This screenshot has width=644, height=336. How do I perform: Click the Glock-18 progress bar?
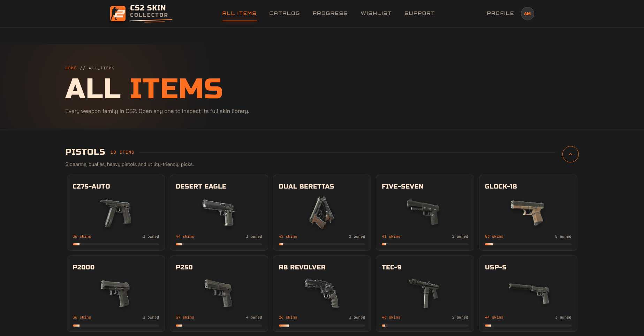click(528, 244)
